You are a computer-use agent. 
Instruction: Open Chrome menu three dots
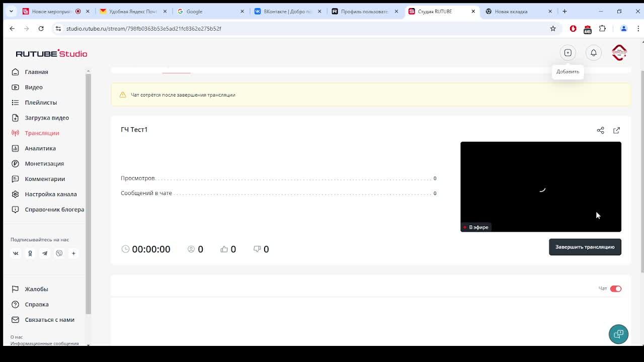(638, 29)
